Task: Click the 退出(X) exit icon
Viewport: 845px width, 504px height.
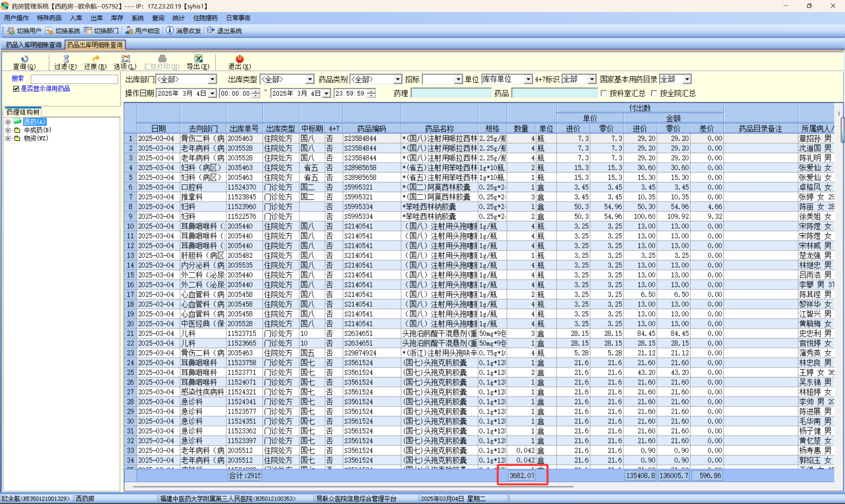Action: [239, 59]
